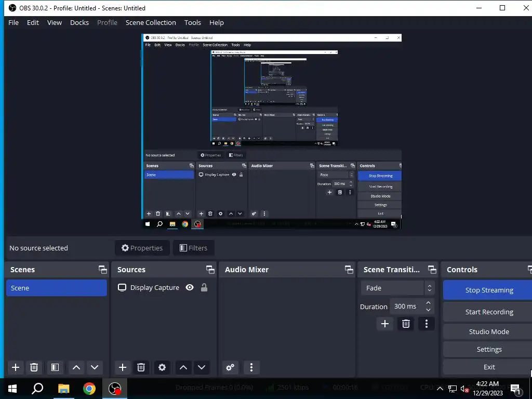
Task: Open source properties gear in Sources panel
Action: 162,367
